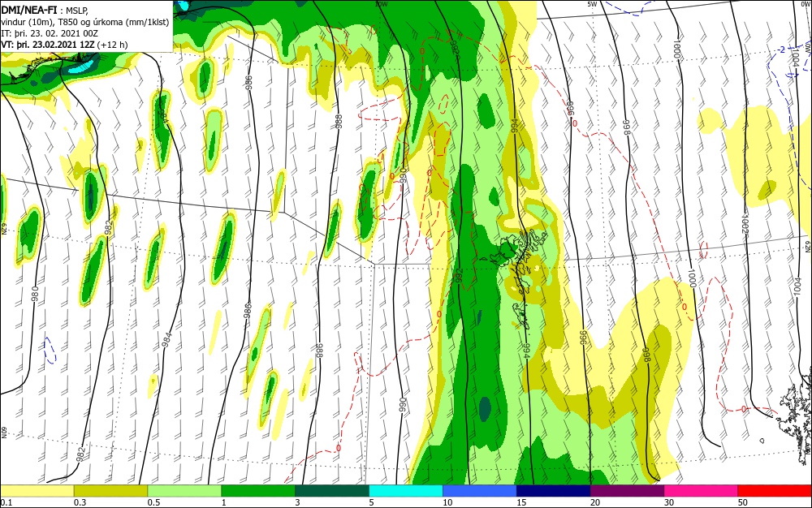
Task: Click the '15' legend scale value
Action: coord(521,502)
